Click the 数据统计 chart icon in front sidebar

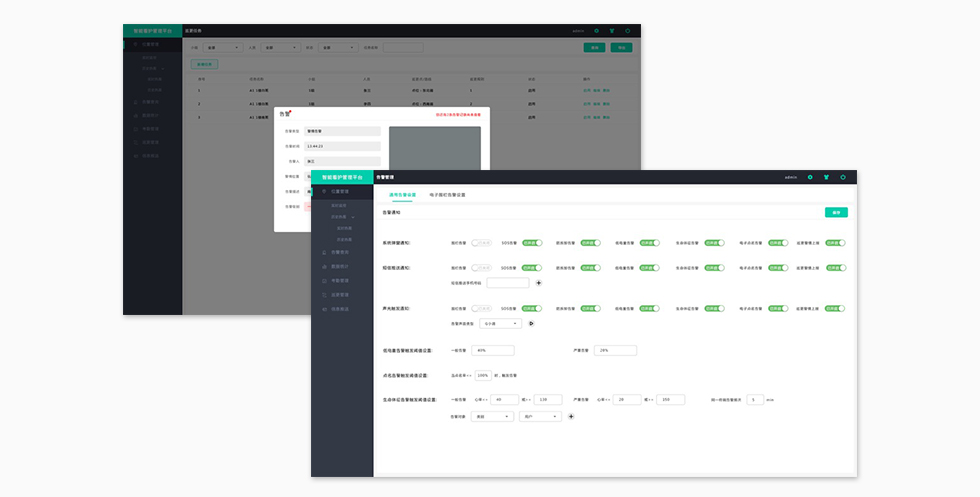pyautogui.click(x=323, y=266)
